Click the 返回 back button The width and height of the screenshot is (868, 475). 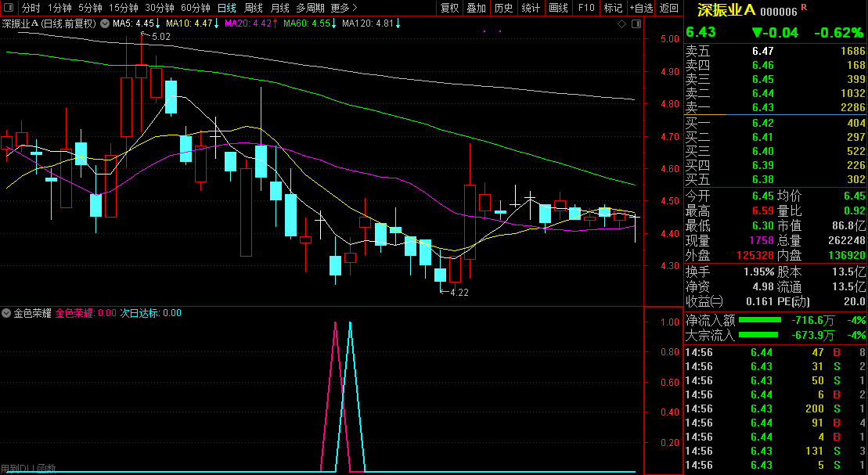[x=669, y=8]
